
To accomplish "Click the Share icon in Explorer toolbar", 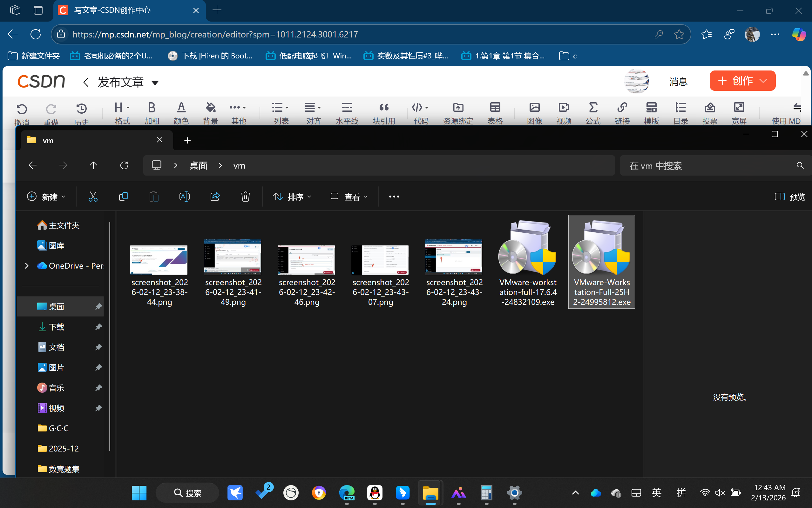I will (x=215, y=197).
